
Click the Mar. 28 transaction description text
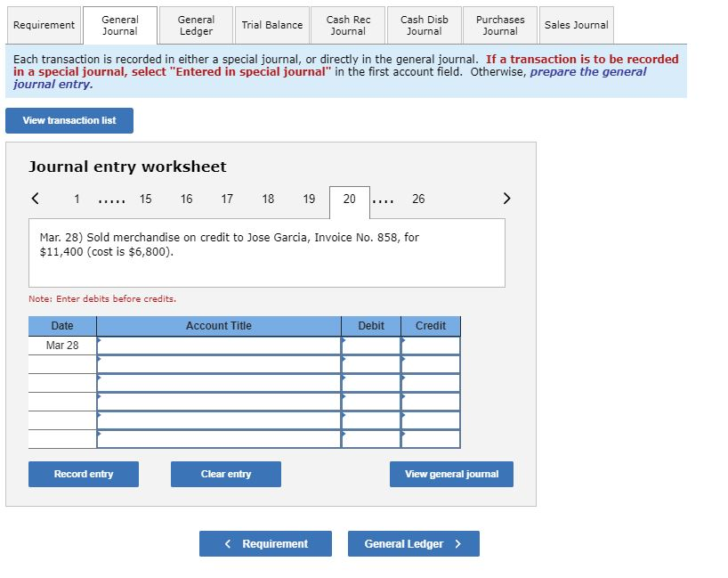tap(230, 244)
